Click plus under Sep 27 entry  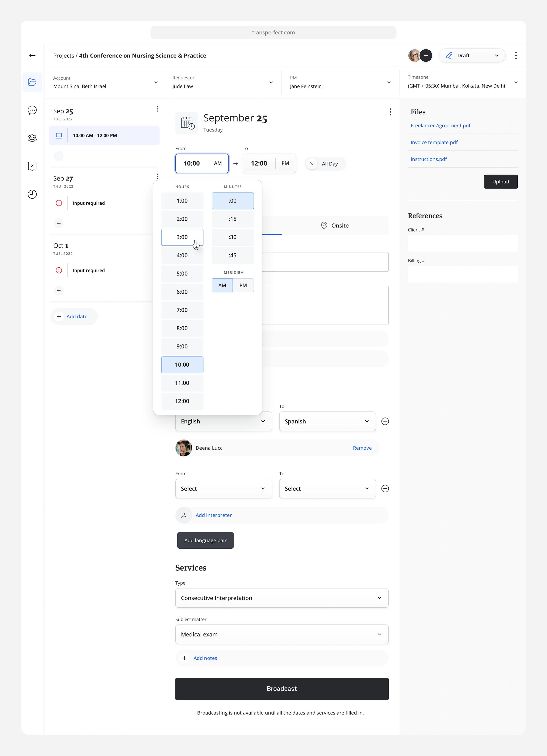coord(59,223)
